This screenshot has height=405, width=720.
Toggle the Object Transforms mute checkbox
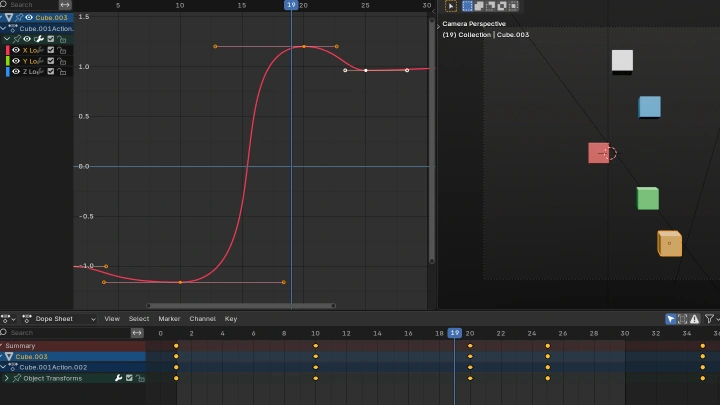pyautogui.click(x=129, y=378)
